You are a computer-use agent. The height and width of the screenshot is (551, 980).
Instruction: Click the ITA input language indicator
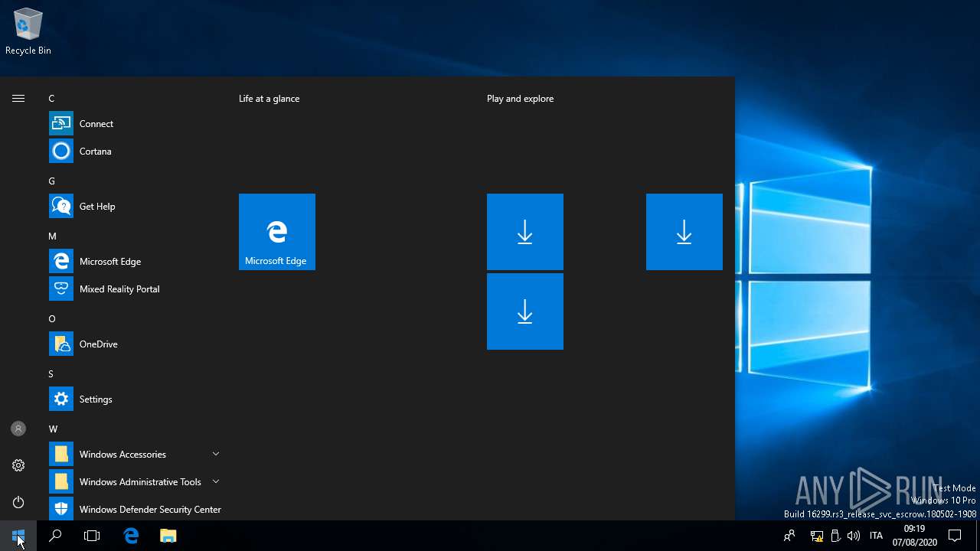click(877, 536)
